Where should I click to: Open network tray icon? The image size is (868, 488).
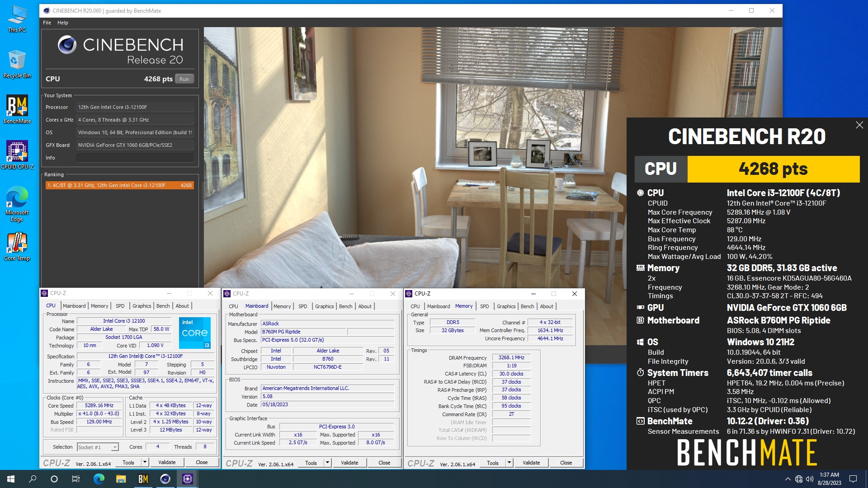(799, 479)
